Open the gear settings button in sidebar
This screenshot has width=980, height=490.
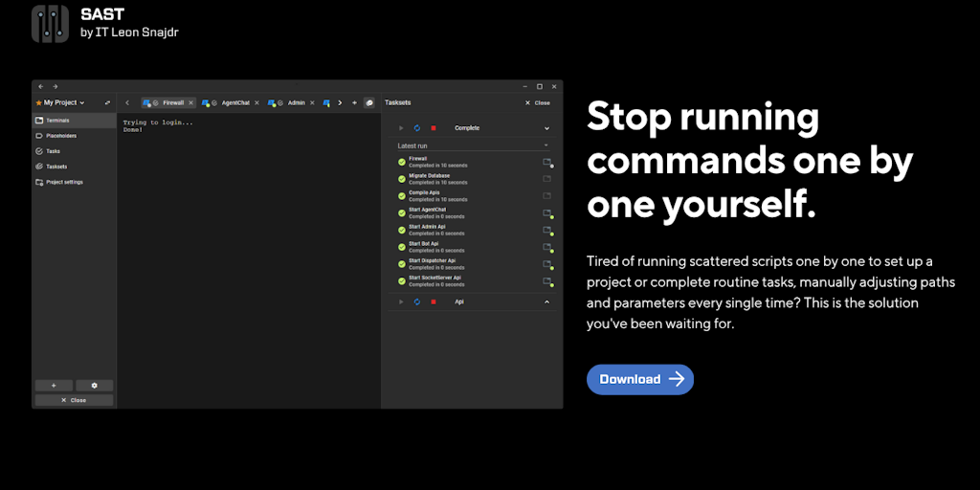95,386
